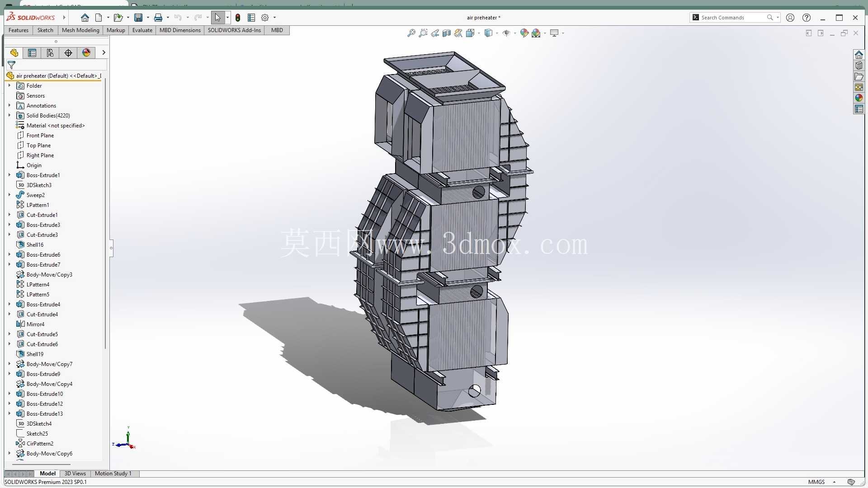Click the View Settings monitor icon

coord(554,33)
